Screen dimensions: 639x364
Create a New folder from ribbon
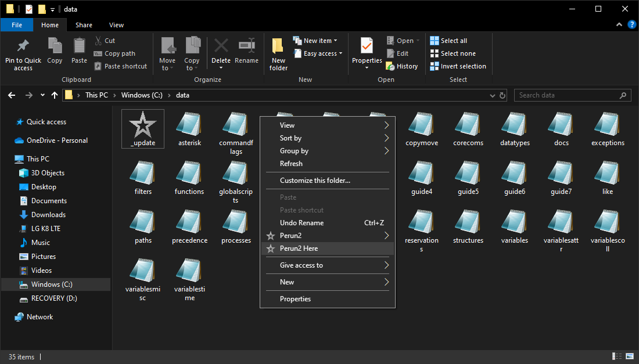(278, 54)
